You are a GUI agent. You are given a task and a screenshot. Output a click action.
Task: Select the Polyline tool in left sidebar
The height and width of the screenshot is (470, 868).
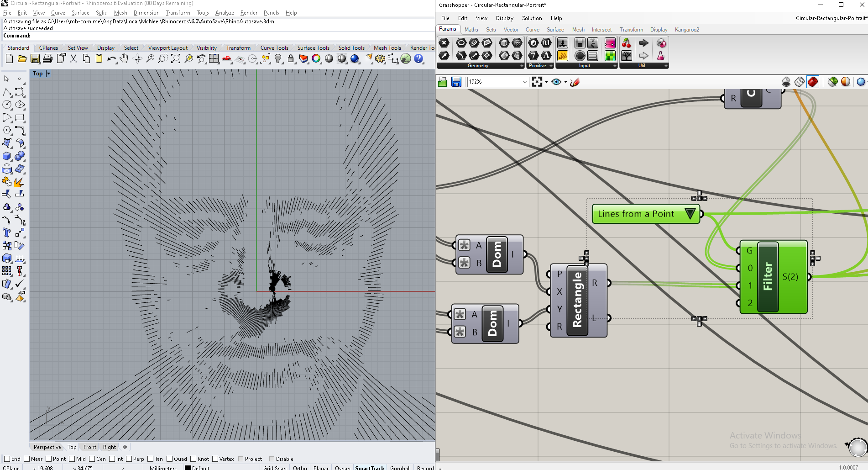pyautogui.click(x=7, y=92)
